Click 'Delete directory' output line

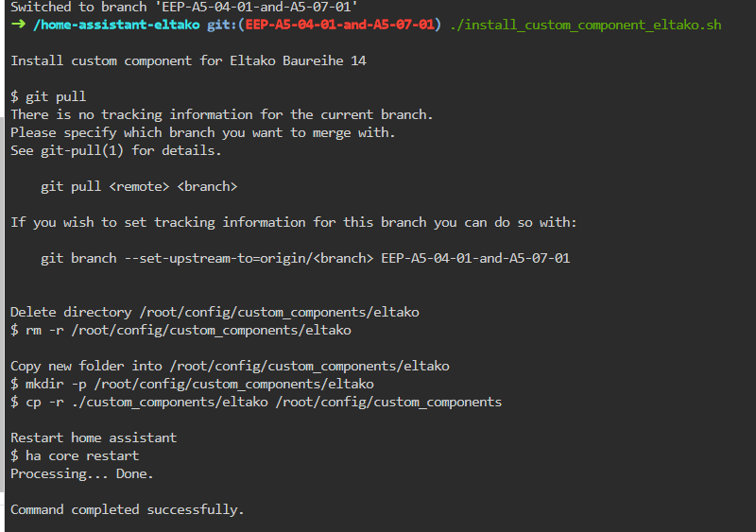point(215,312)
